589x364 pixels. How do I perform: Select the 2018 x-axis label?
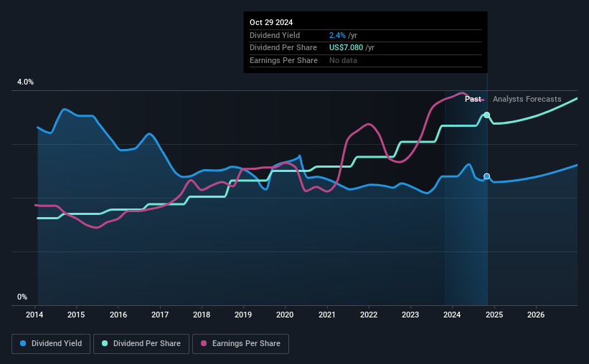tap(202, 315)
